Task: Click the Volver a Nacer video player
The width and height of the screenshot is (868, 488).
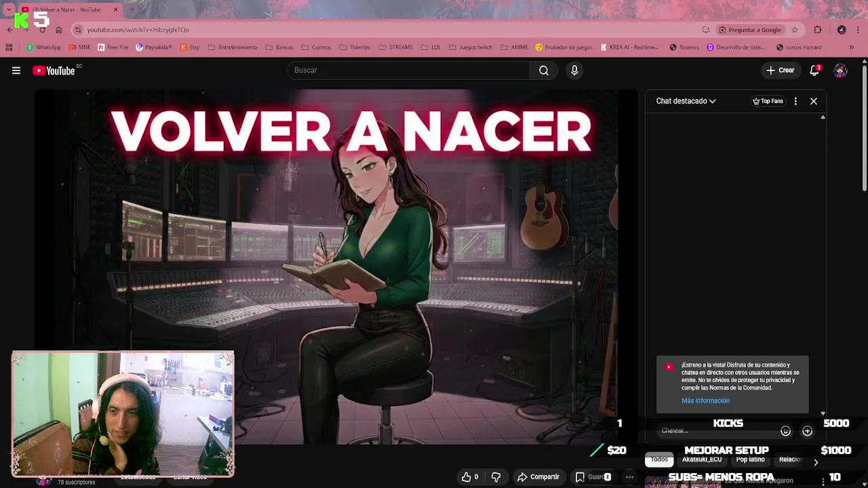Action: pos(336,267)
